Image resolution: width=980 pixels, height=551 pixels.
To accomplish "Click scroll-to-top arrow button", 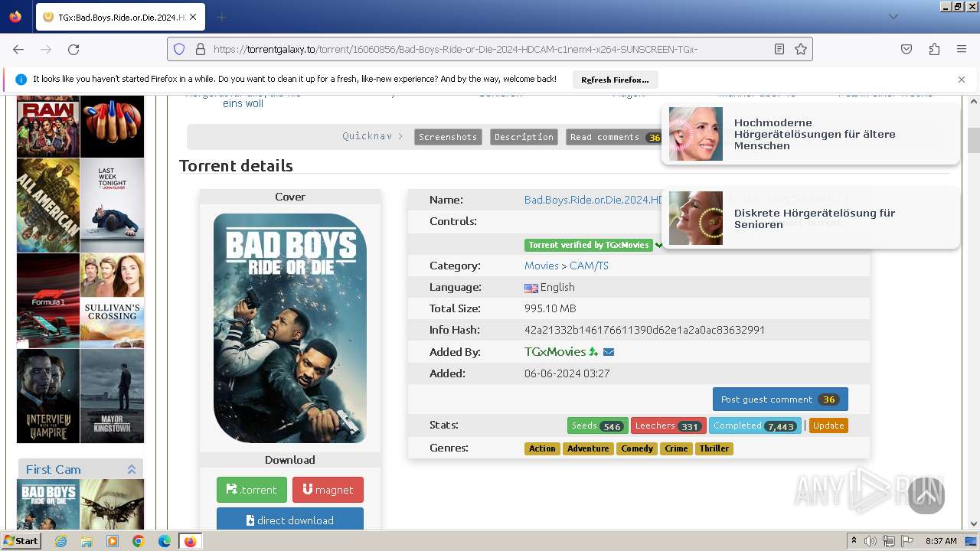I will [x=926, y=496].
